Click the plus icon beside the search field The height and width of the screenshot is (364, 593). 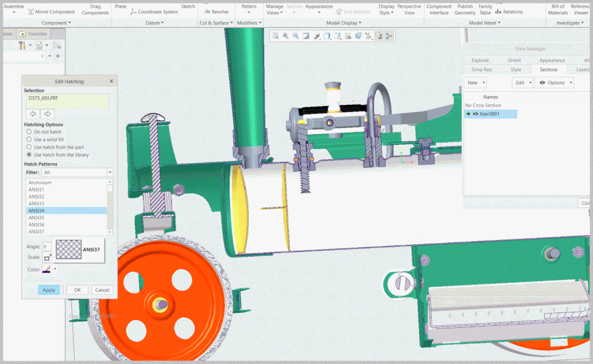[58, 56]
